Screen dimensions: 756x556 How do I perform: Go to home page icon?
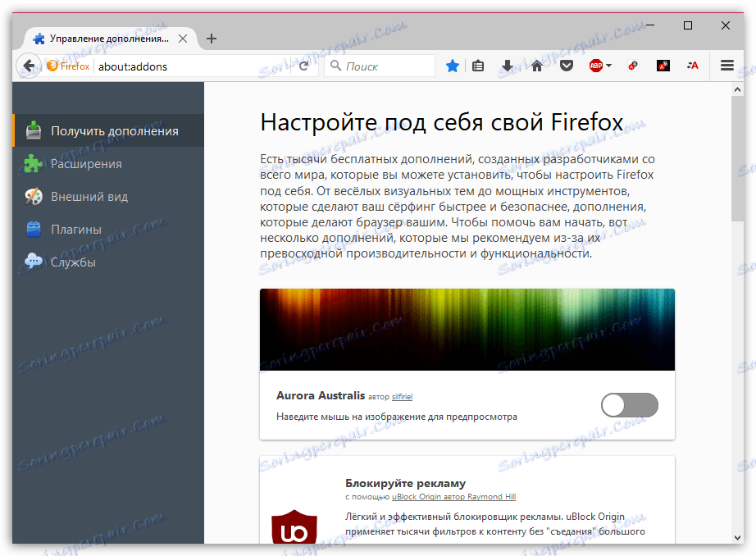536,66
